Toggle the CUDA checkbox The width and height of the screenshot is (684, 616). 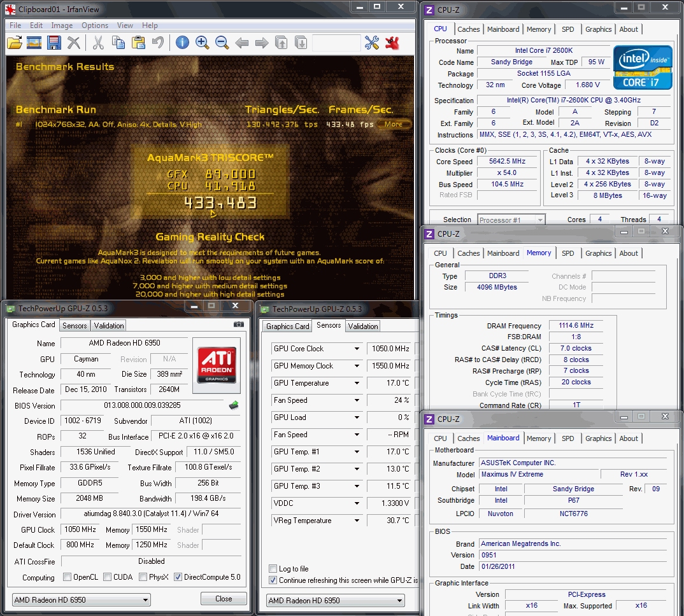point(107,577)
